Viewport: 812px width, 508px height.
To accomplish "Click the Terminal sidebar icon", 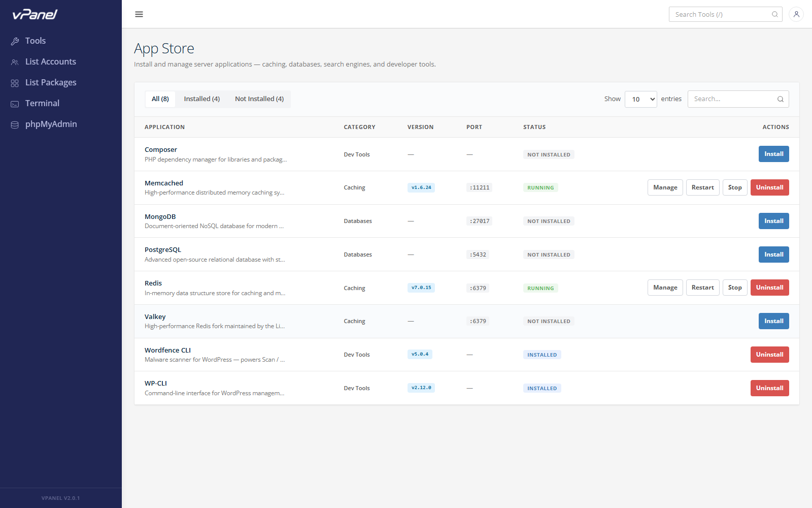I will (x=15, y=104).
